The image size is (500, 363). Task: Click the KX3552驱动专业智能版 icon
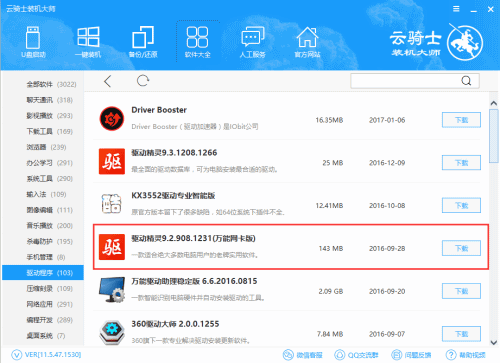[111, 204]
